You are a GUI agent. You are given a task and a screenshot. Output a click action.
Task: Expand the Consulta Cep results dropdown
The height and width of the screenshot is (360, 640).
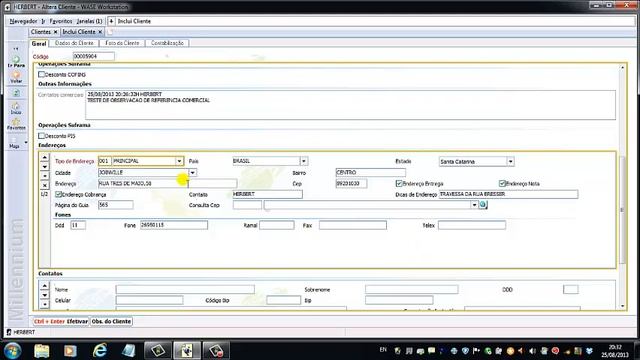pos(474,204)
